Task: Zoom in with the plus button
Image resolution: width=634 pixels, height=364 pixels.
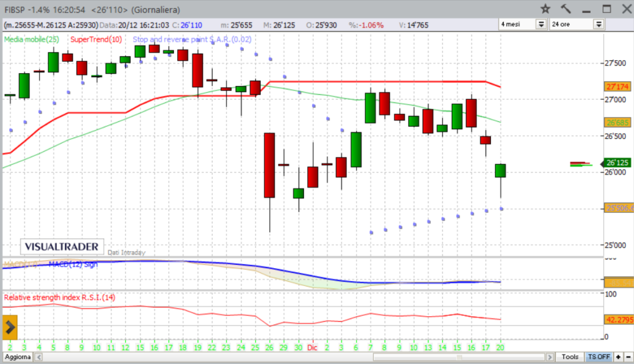Action: point(619,357)
